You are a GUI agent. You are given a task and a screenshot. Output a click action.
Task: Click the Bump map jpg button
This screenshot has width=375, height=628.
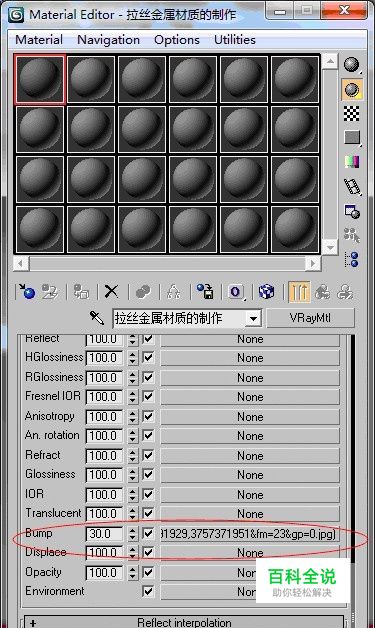[x=250, y=533]
